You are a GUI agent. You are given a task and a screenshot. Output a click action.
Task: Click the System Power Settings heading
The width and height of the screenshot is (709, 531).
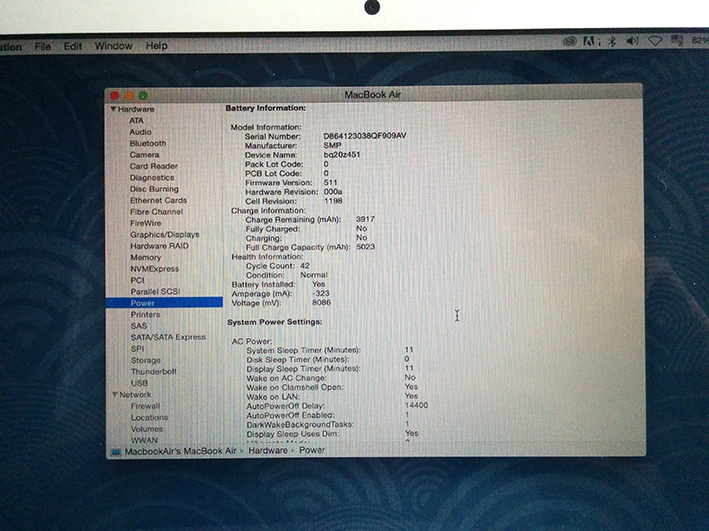[x=274, y=322]
